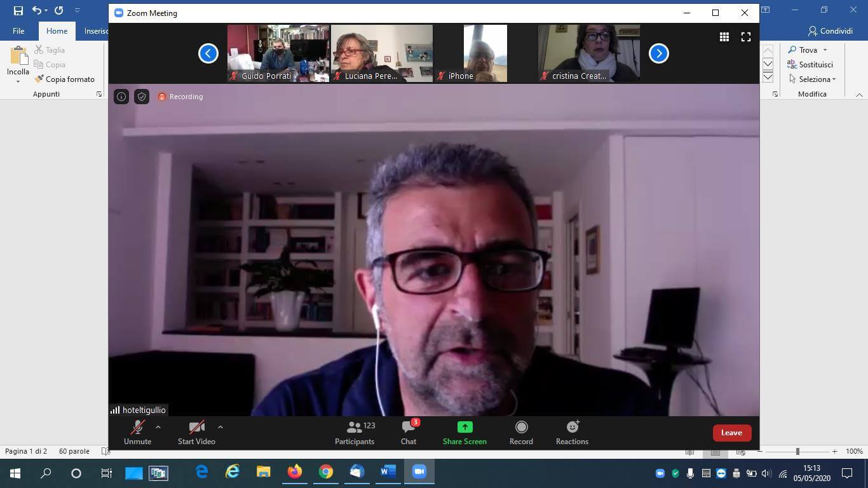Start video in the Zoom meeting

coord(196,433)
